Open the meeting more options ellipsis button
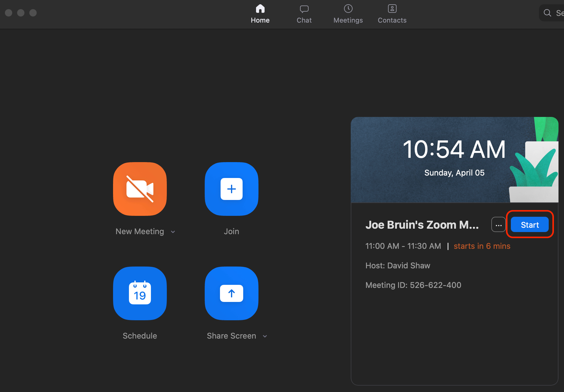Screen dimensions: 564x392 tap(499, 225)
